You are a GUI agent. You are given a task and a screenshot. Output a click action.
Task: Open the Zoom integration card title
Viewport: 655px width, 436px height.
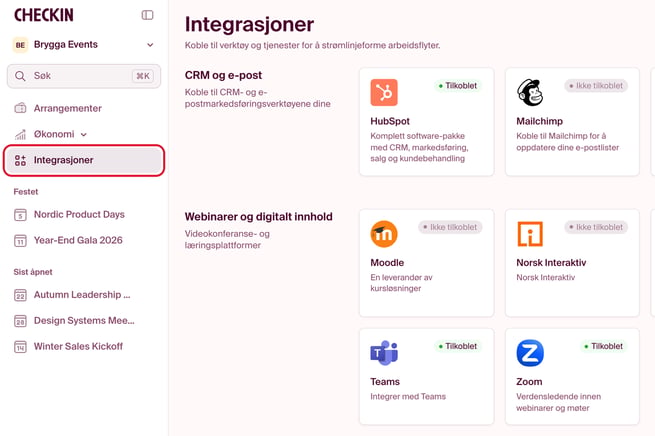pos(529,382)
